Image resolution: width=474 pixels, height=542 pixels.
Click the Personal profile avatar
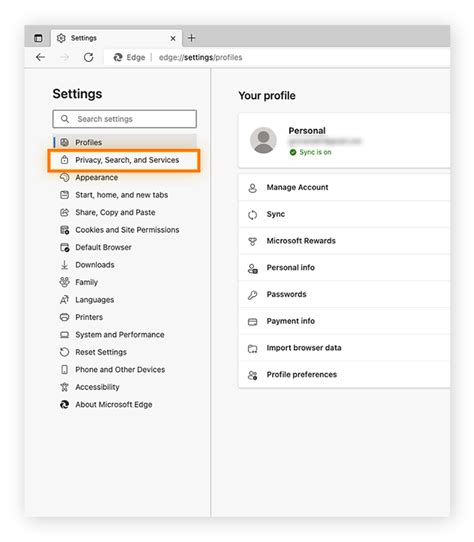263,140
